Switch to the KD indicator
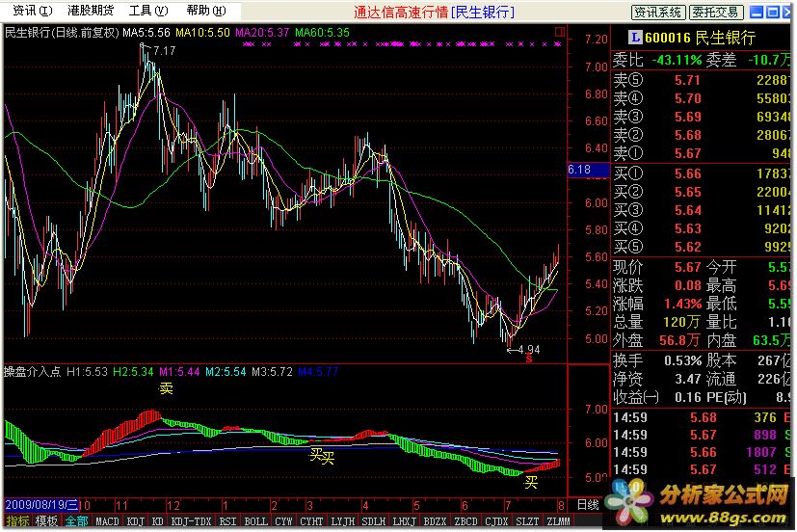The width and height of the screenshot is (797, 532). click(x=158, y=520)
